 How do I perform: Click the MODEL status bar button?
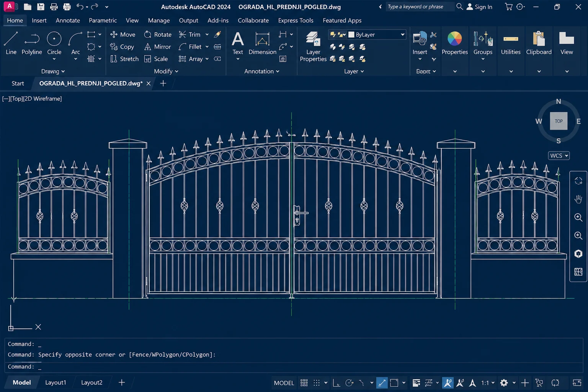(x=284, y=383)
